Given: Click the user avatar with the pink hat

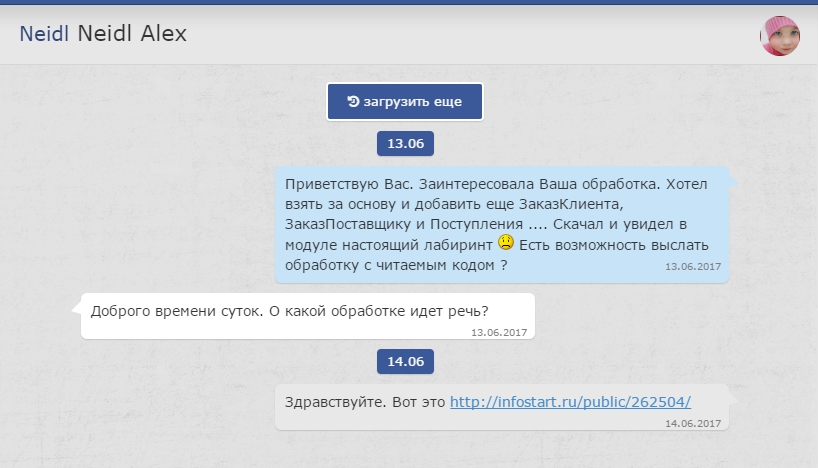Looking at the screenshot, I should (780, 35).
